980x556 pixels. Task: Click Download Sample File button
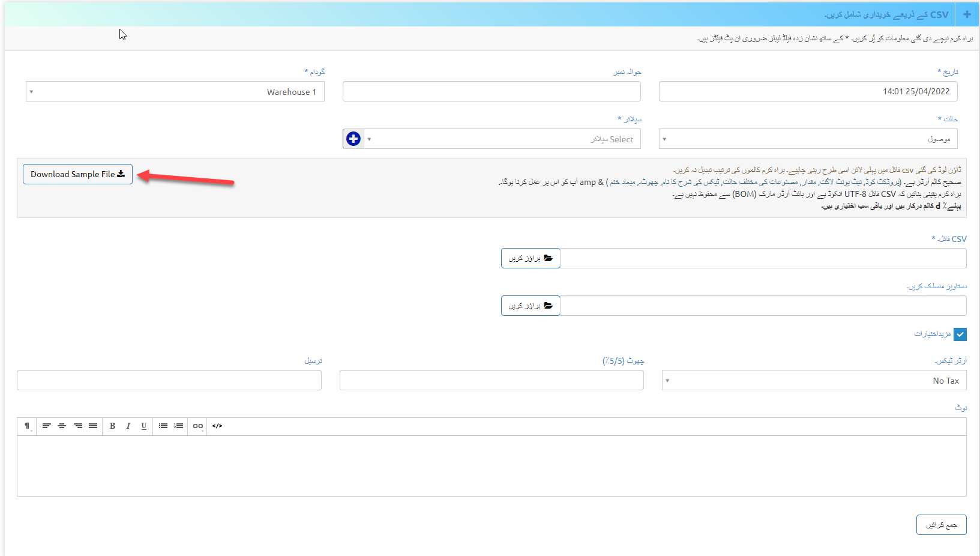point(77,174)
